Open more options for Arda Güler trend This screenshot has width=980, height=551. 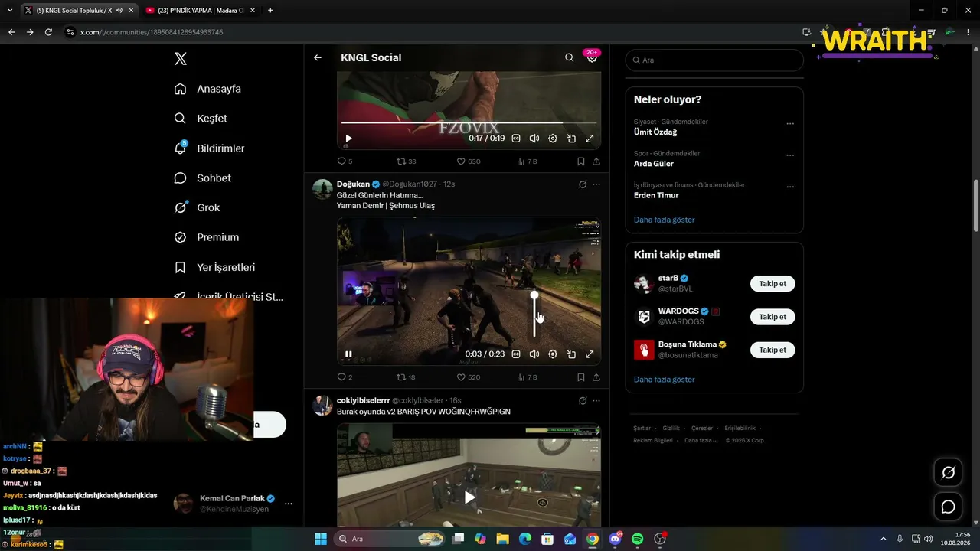[790, 155]
